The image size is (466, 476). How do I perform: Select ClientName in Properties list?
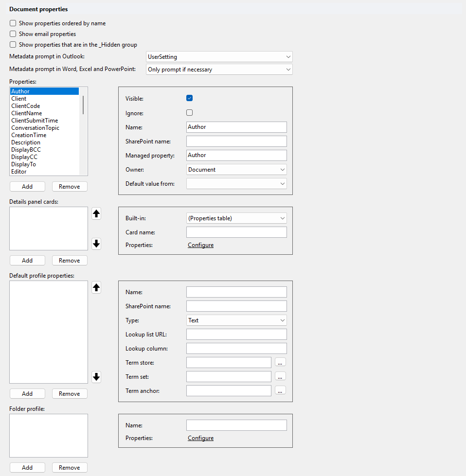tap(44, 113)
